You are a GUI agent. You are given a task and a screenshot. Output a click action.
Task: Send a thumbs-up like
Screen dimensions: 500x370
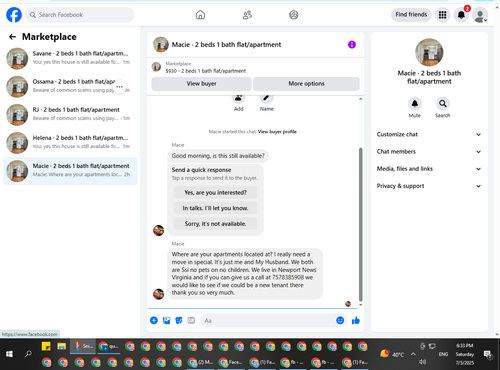coord(356,321)
